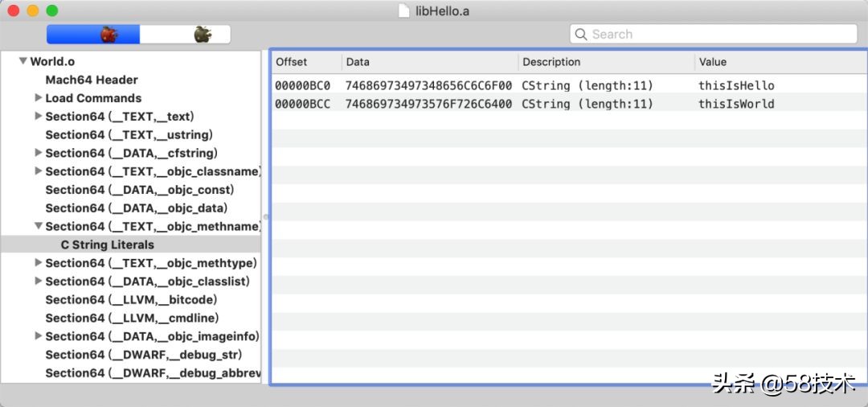868x407 pixels.
Task: Expand the __TEXT,__objc_methtype section
Action: tap(39, 263)
